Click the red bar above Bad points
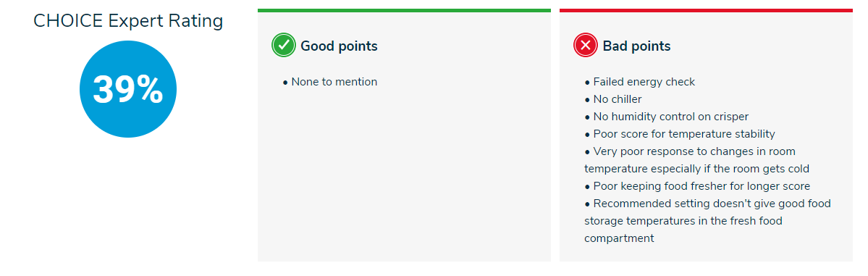The height and width of the screenshot is (276, 868). 706,10
